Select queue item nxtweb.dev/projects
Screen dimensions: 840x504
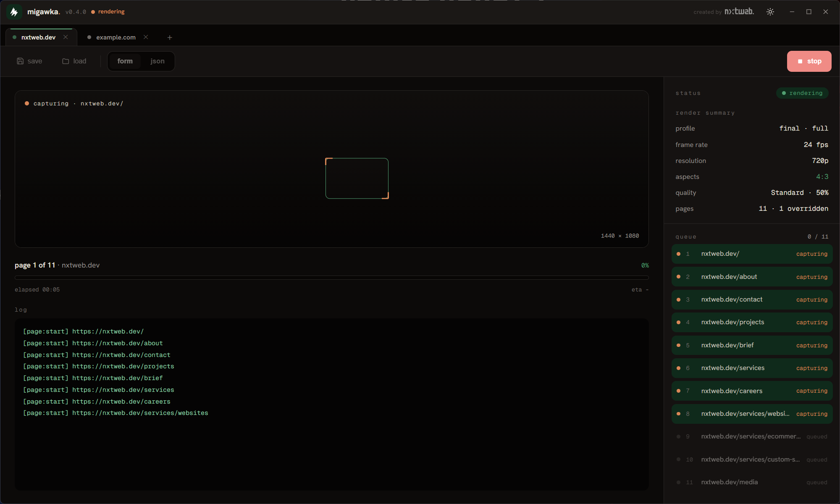[x=752, y=322]
